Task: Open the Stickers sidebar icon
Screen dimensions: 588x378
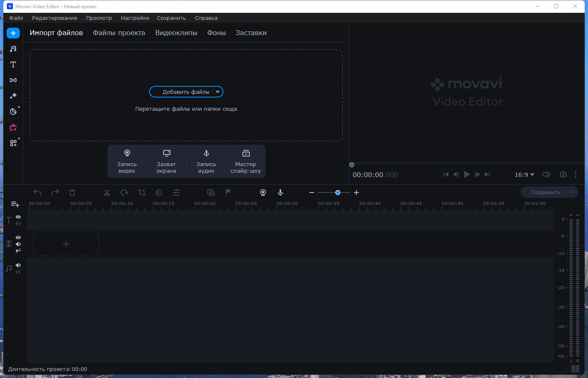Action: (x=13, y=112)
